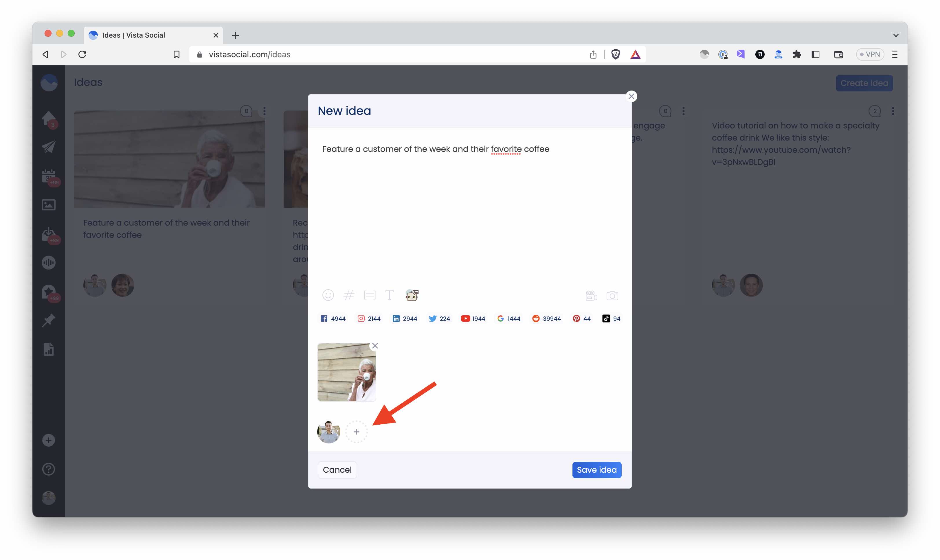
Task: Select the audio waveform icon in the sidebar
Action: (48, 262)
